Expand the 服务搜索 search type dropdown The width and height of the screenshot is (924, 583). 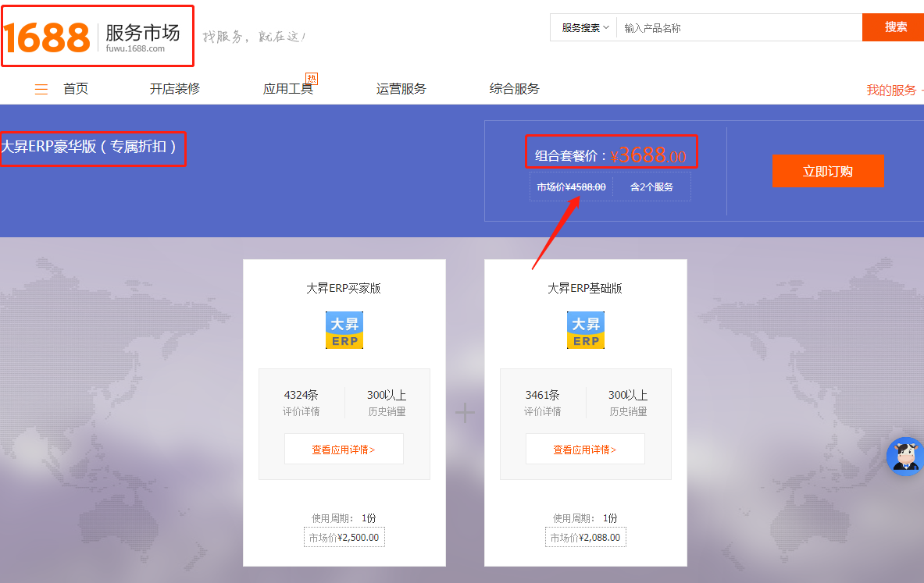pos(584,27)
